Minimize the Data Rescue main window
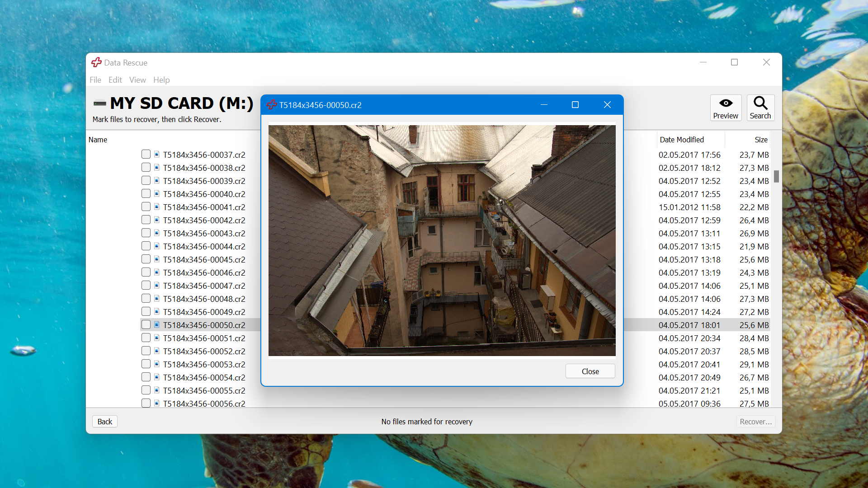 703,62
